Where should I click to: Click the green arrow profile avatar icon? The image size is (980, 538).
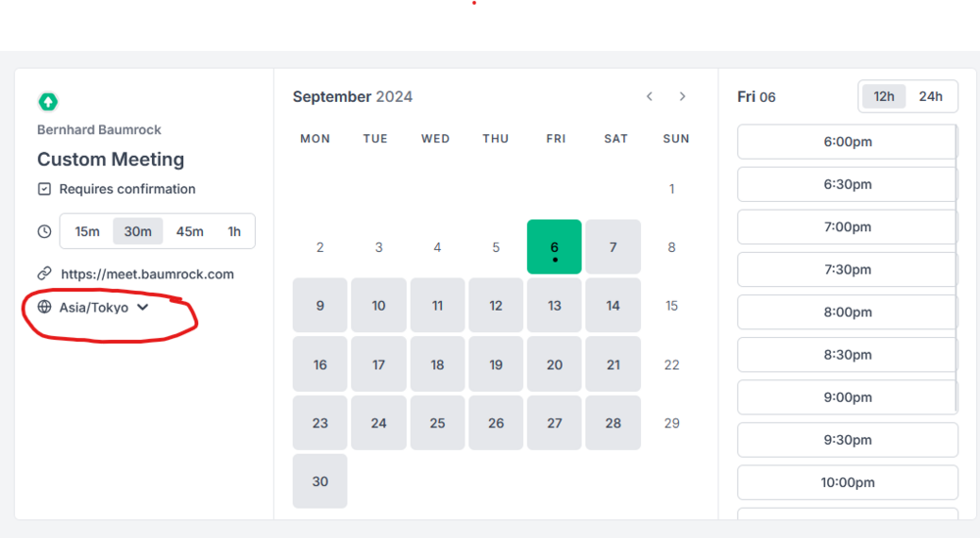tap(48, 101)
